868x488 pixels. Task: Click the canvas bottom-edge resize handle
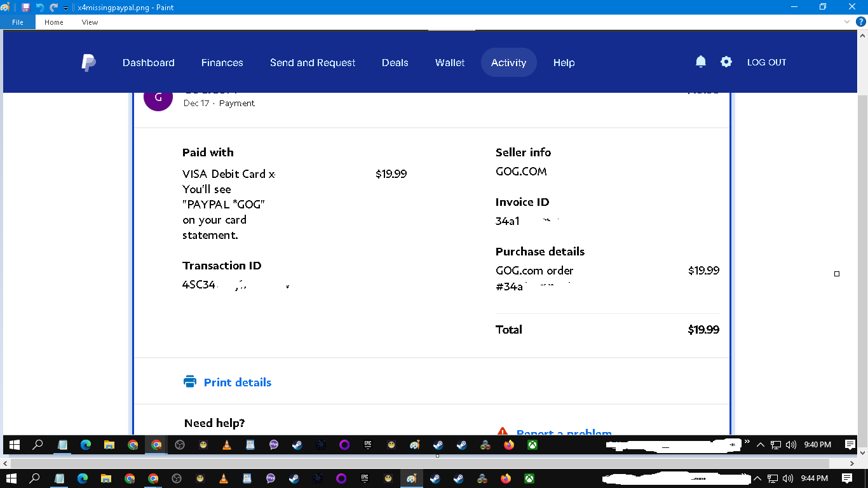coord(437,456)
